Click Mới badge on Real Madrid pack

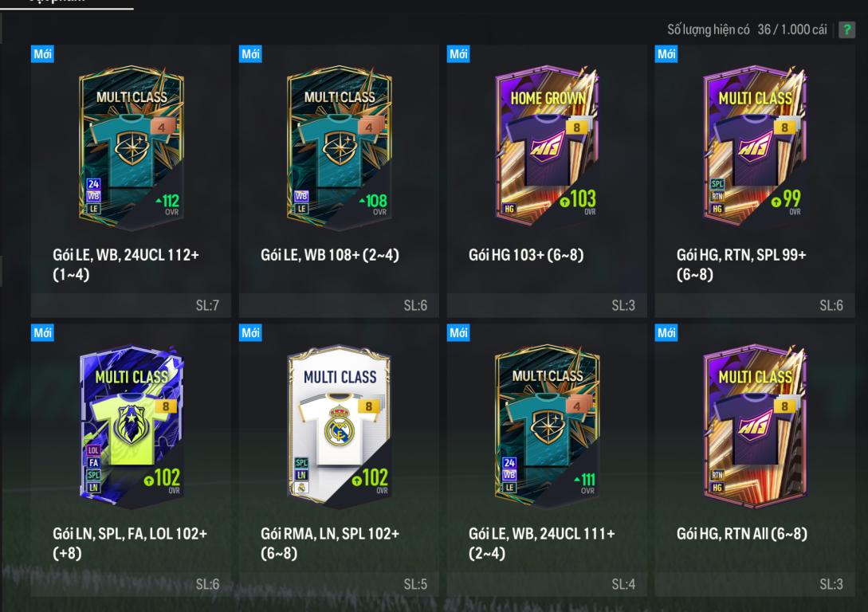pos(250,332)
